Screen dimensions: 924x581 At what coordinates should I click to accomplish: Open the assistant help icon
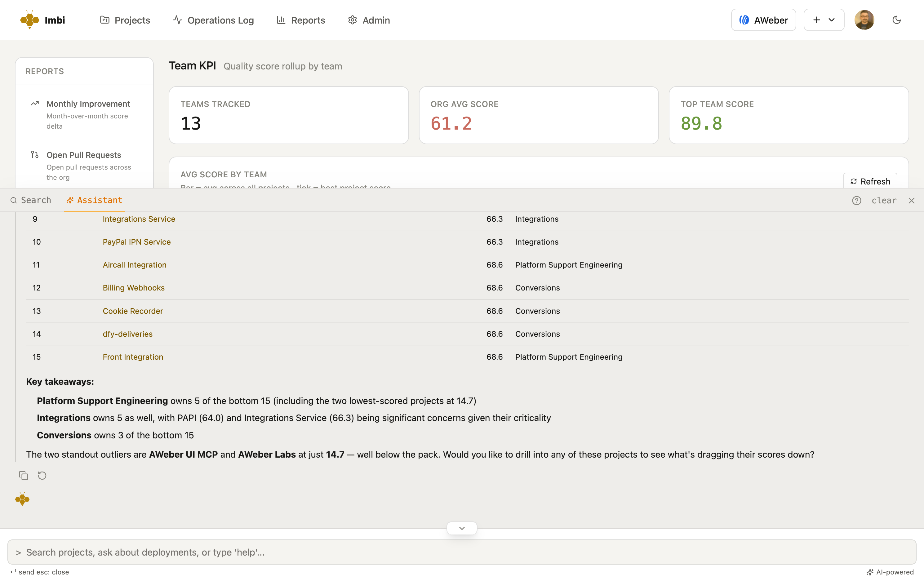click(856, 200)
